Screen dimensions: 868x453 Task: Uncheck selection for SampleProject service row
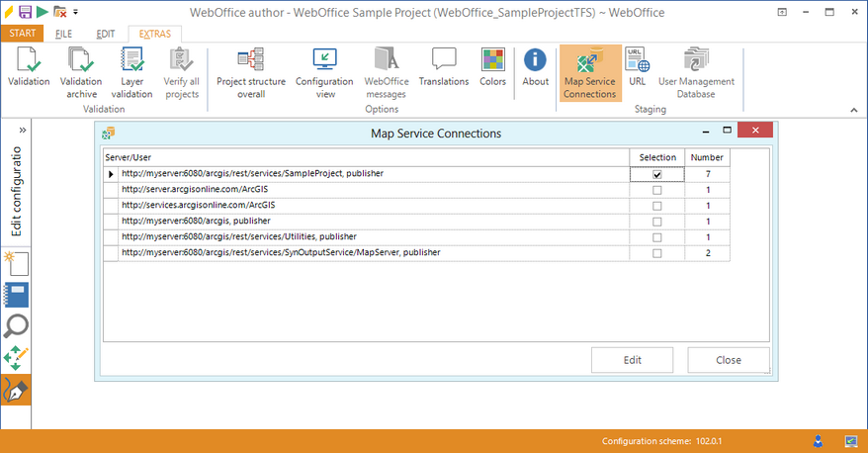click(x=656, y=174)
